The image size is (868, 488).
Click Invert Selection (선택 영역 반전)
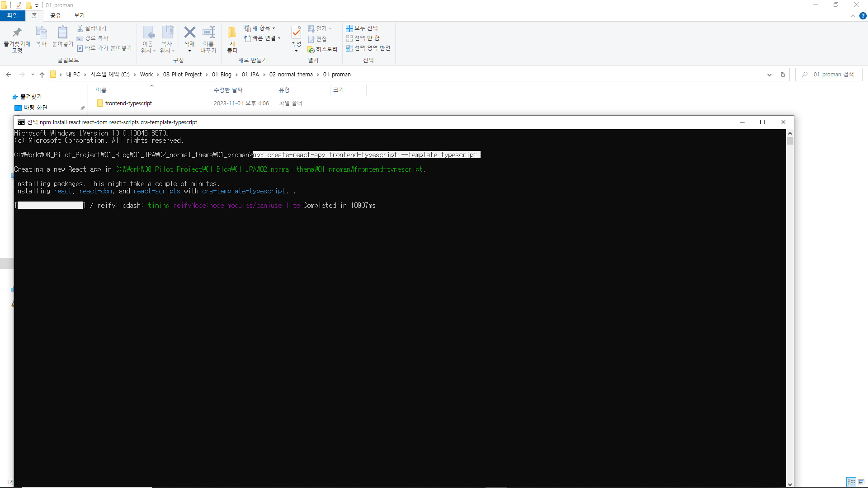point(368,48)
